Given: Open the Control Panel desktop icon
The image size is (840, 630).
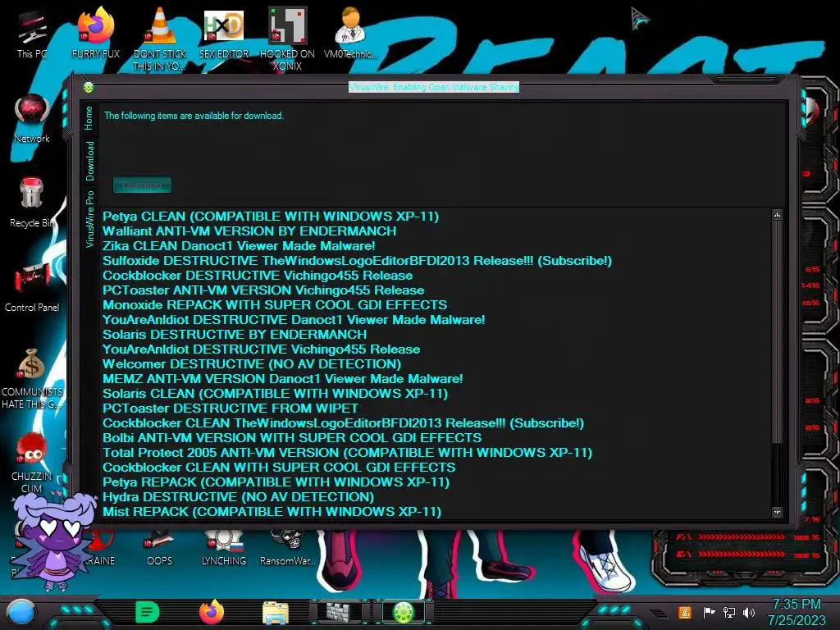Looking at the screenshot, I should tap(32, 287).
